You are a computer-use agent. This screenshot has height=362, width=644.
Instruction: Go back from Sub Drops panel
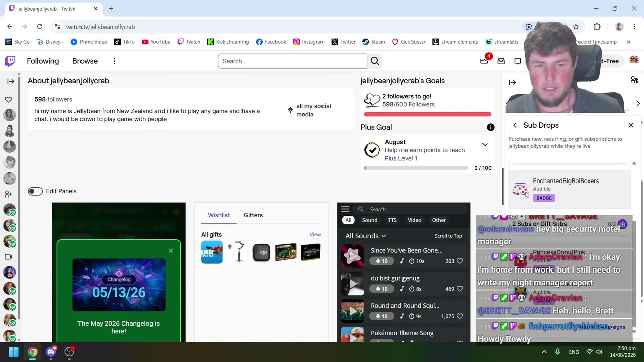pos(515,125)
